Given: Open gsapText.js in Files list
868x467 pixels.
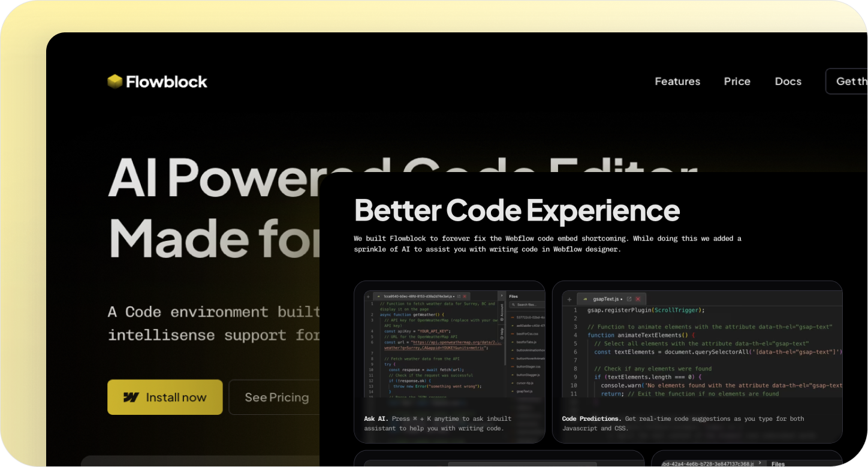Looking at the screenshot, I should tap(522, 391).
